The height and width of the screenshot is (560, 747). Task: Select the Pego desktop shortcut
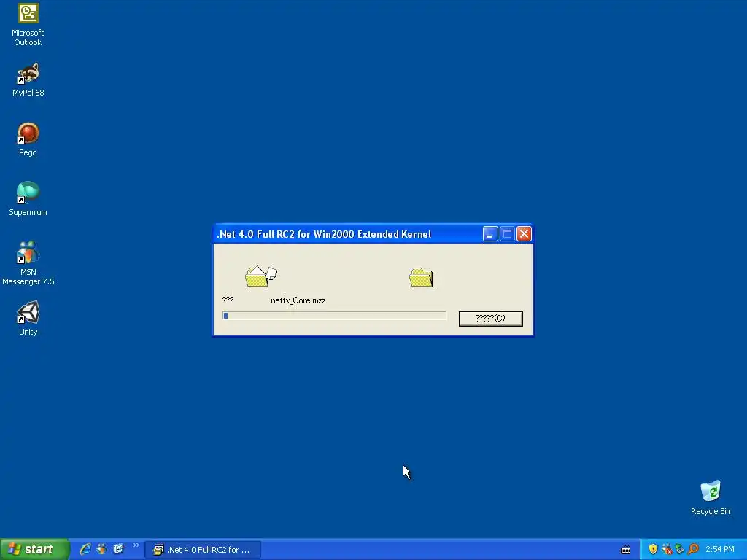[28, 139]
